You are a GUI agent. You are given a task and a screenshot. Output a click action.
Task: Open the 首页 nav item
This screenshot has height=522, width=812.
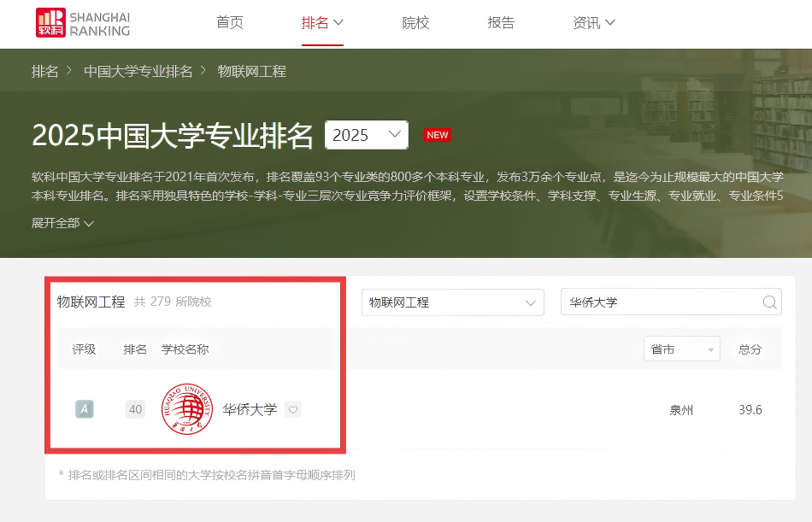[229, 23]
